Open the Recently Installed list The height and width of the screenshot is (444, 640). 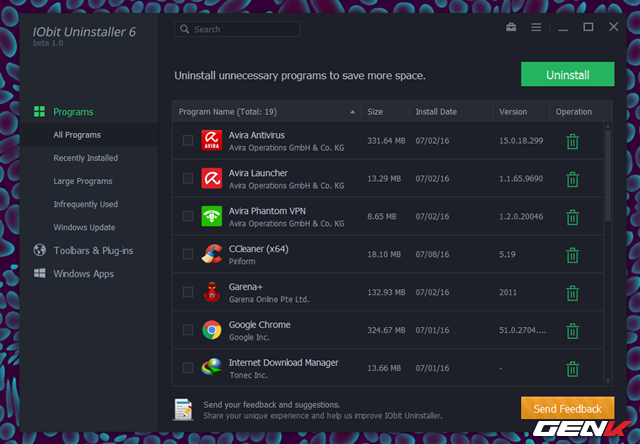tap(85, 158)
